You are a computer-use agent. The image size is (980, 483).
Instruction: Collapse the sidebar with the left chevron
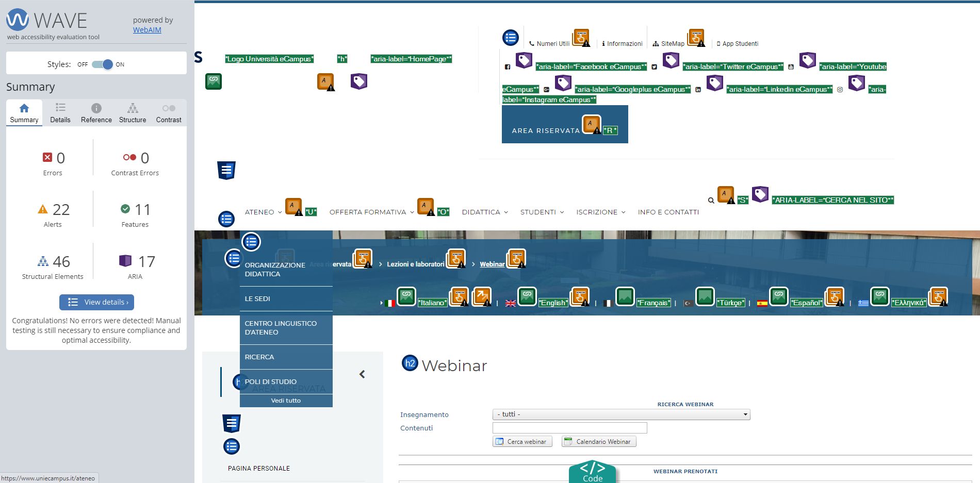362,374
